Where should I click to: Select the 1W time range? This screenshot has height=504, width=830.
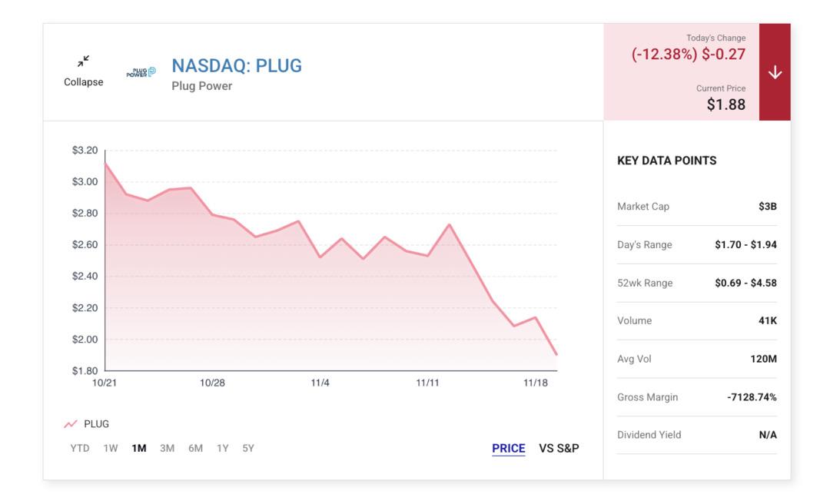[x=111, y=448]
